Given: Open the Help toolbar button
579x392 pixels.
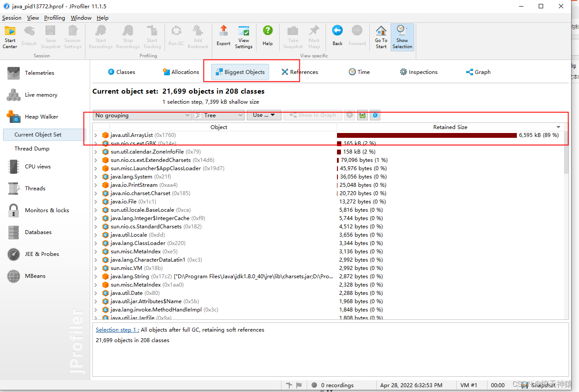Looking at the screenshot, I should (x=268, y=36).
